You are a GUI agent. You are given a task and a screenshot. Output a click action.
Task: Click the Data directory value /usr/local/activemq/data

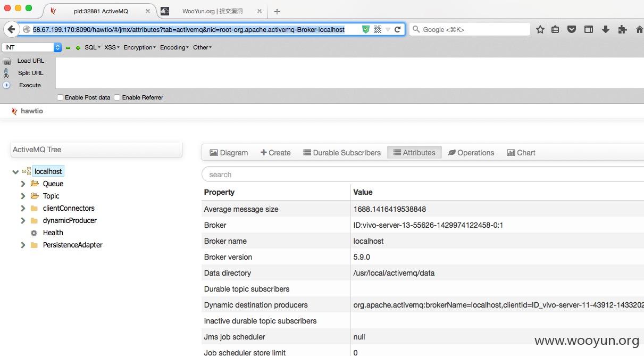point(394,273)
